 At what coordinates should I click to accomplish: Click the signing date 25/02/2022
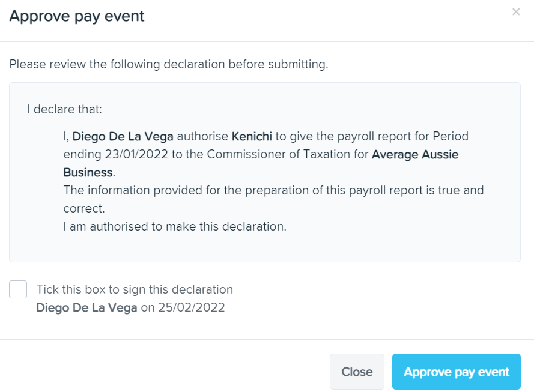[189, 308]
